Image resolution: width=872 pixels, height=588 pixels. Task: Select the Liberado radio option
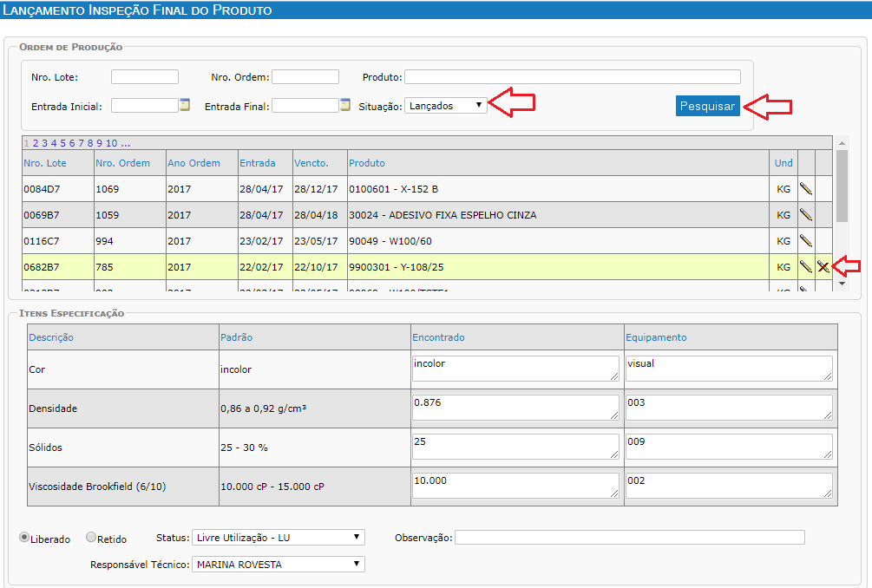click(24, 538)
